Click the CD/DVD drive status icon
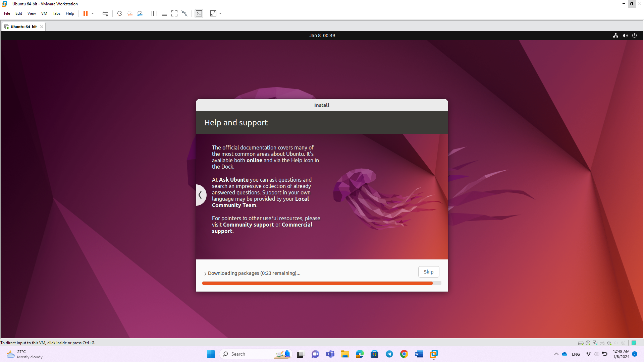Screen dimensions: 644x362 click(588, 343)
